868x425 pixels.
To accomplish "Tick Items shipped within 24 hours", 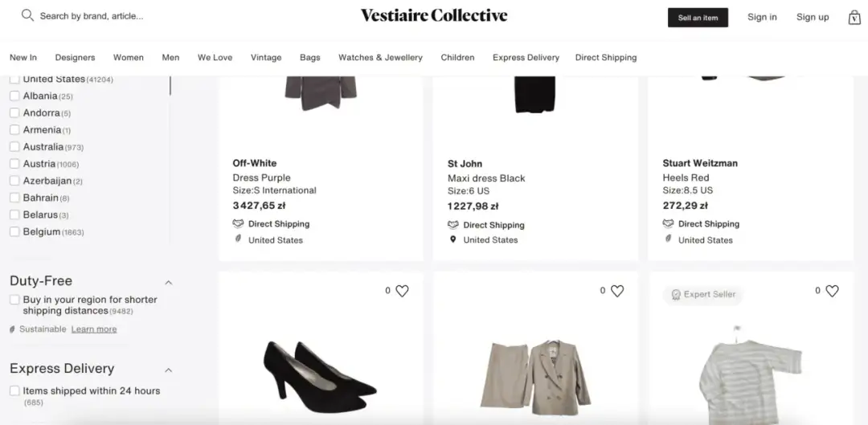I will pos(14,390).
